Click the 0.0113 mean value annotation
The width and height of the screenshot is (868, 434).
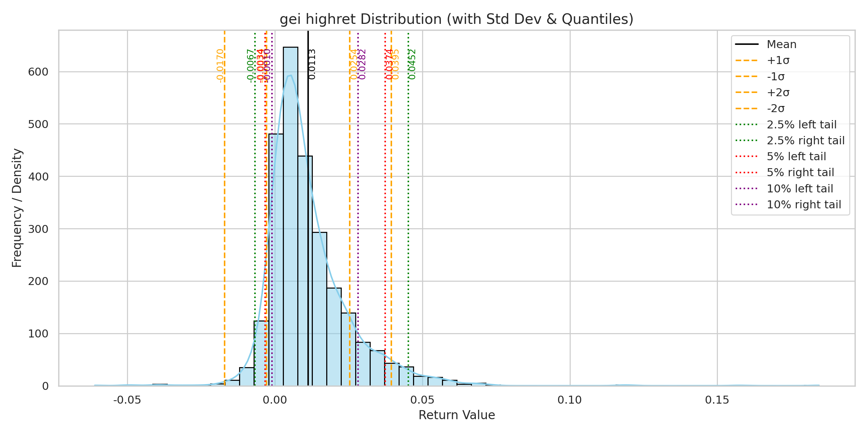[312, 64]
